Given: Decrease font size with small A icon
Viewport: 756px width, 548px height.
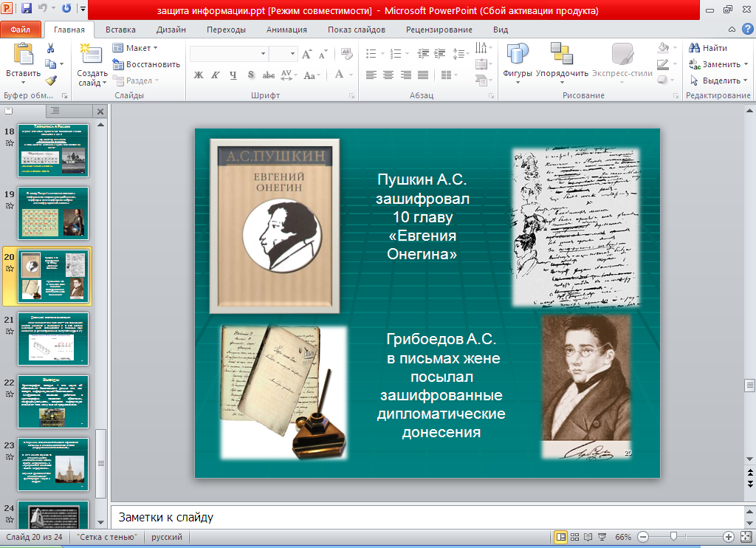Looking at the screenshot, I should point(323,54).
